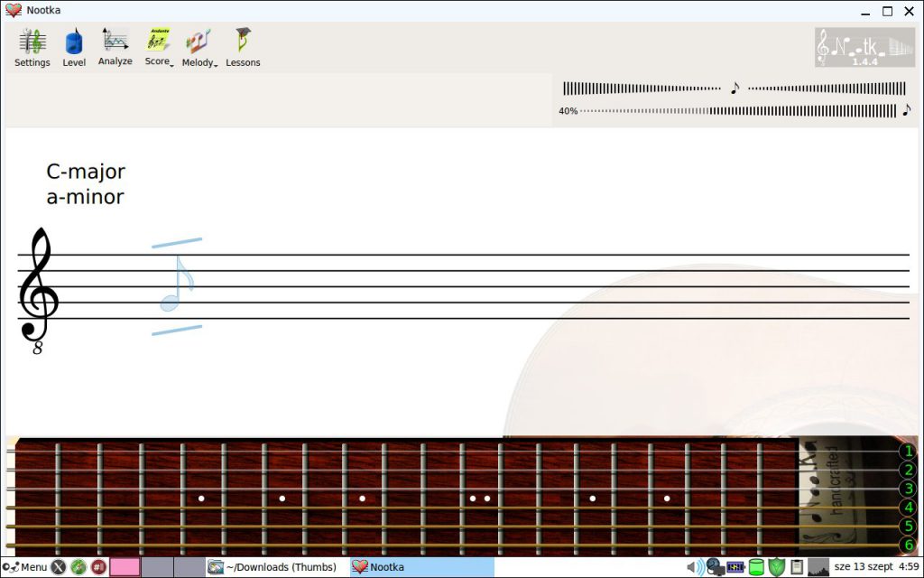Toggle the microphone volume note icon
The height and width of the screenshot is (578, 924).
pyautogui.click(x=906, y=110)
